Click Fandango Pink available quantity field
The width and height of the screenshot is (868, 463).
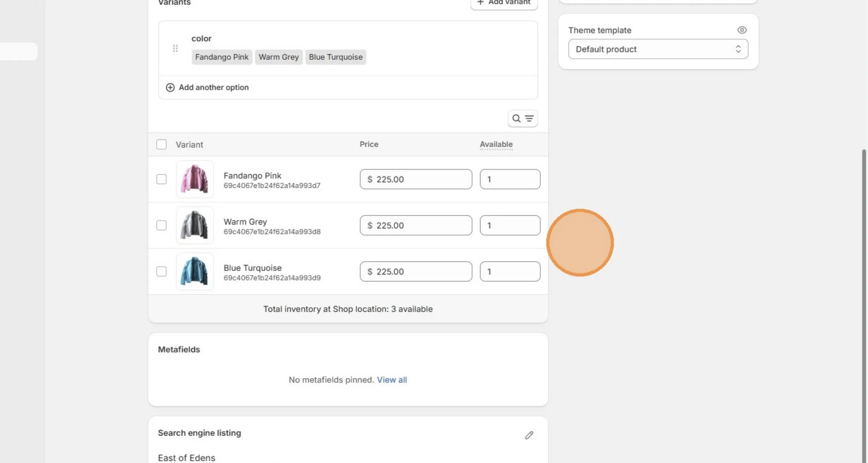pos(510,179)
